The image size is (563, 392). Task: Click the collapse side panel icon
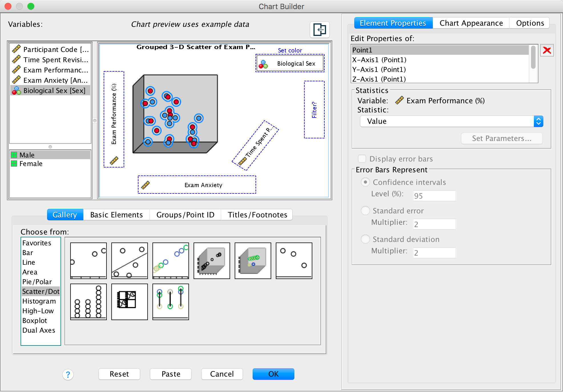point(319,30)
